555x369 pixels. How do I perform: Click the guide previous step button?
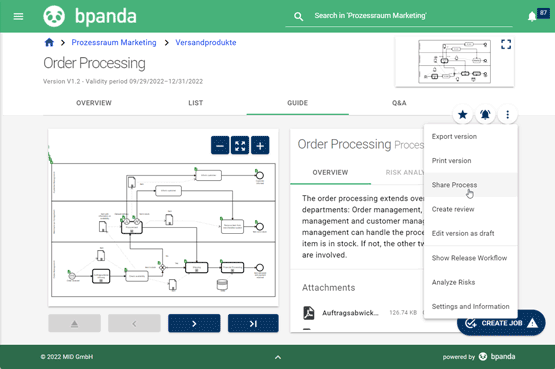click(x=134, y=323)
